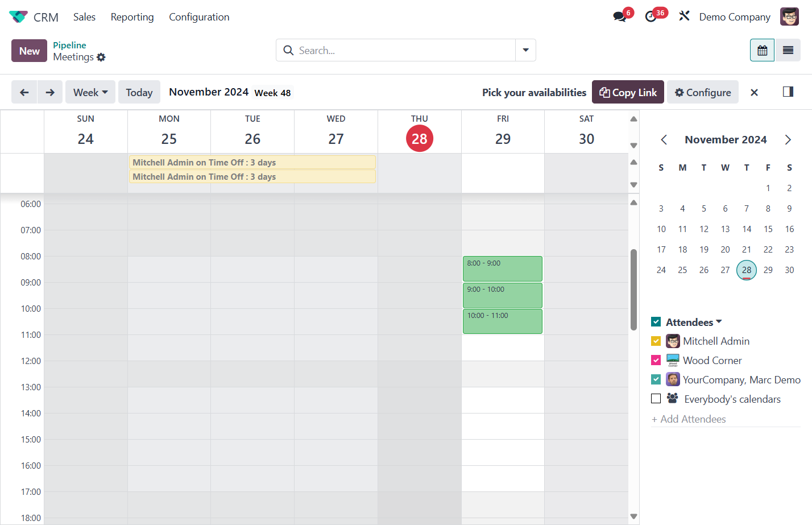Select day 15 in mini calendar
812x525 pixels.
coord(768,229)
